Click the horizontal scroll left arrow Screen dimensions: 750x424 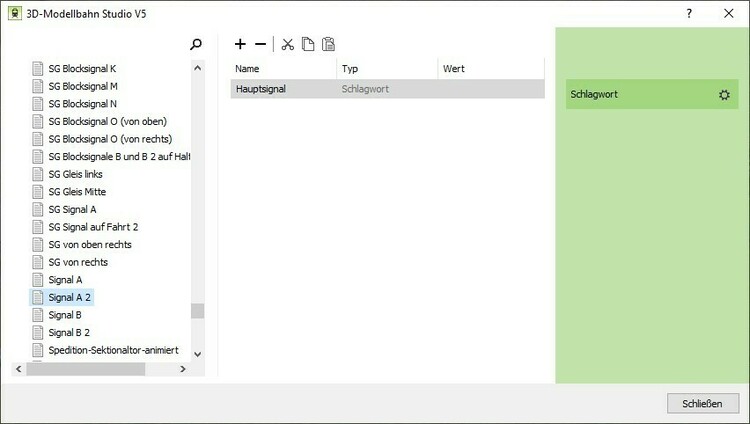coord(19,369)
